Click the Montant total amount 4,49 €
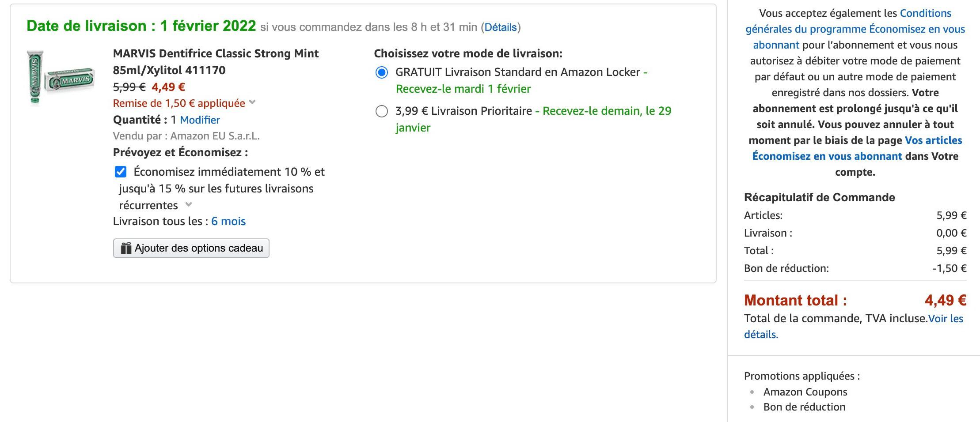This screenshot has height=422, width=980. [x=945, y=301]
